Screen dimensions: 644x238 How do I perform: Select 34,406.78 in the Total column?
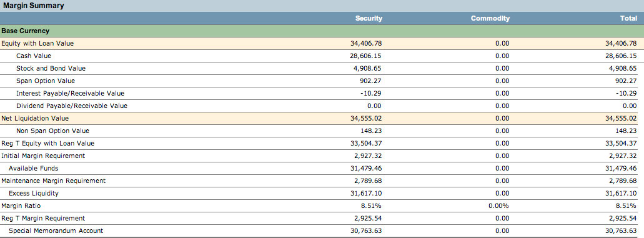coord(622,44)
